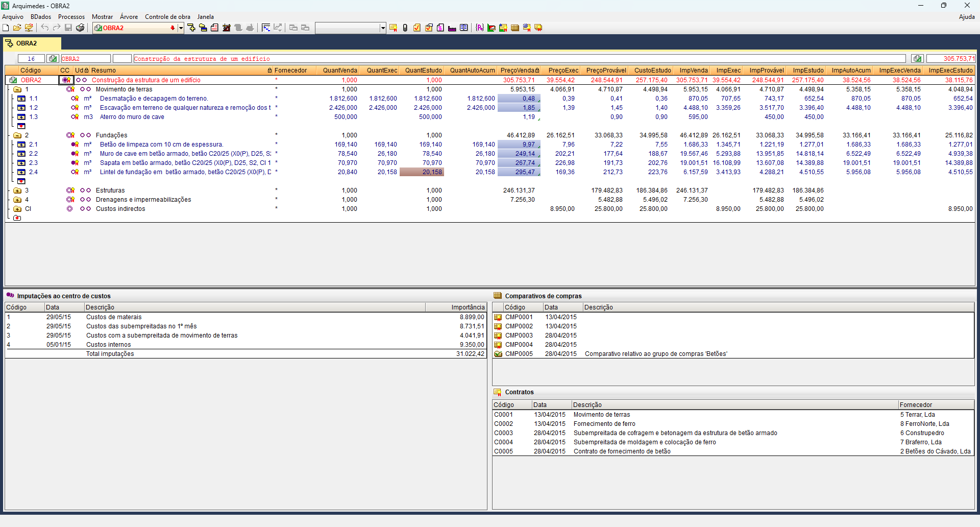Click the Comparativos de compras panel icon

tap(498, 296)
